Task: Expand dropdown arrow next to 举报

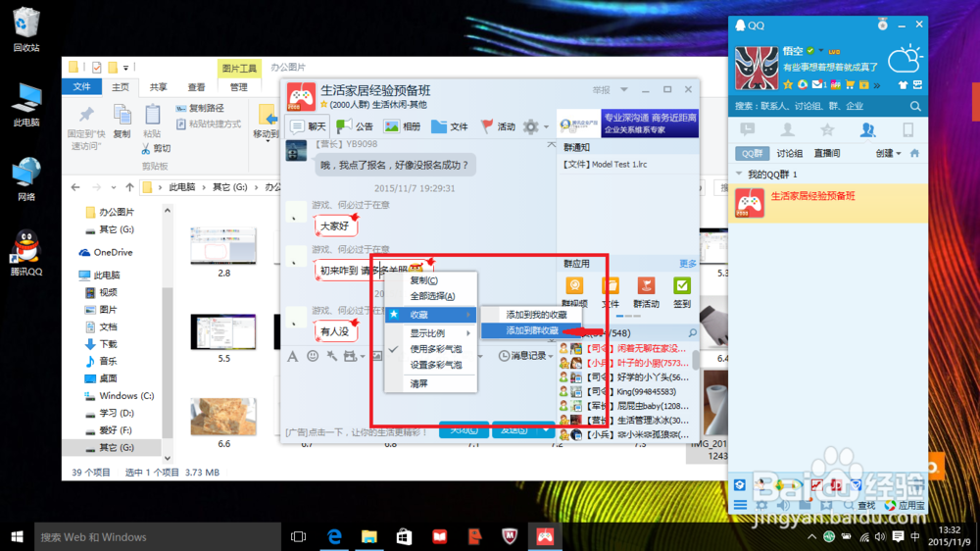Action: coord(623,90)
